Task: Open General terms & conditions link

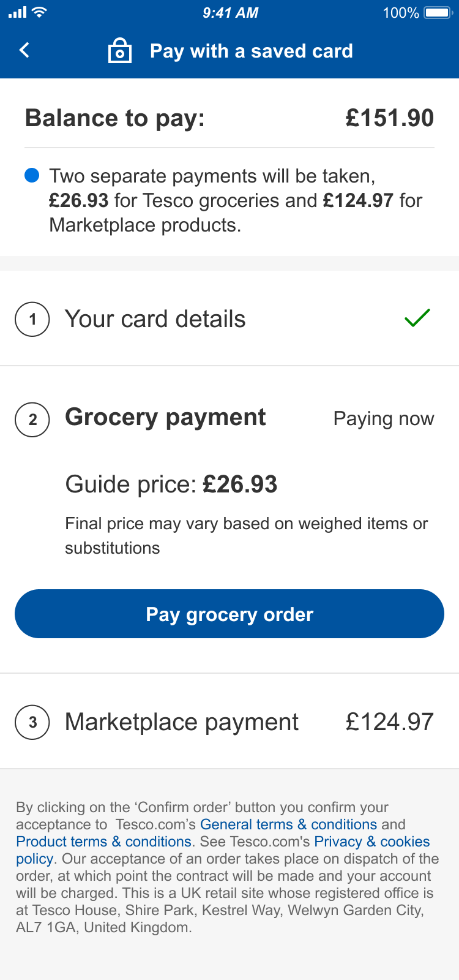Action: 288,824
